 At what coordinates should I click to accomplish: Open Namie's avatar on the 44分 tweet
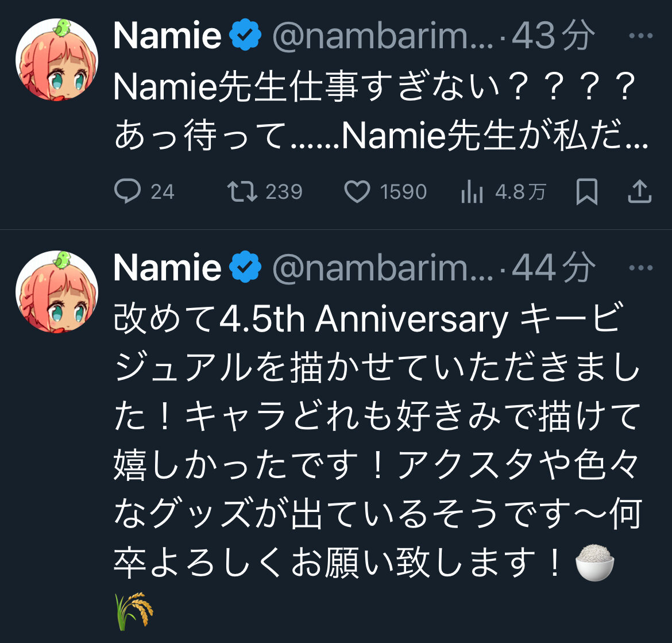56,291
